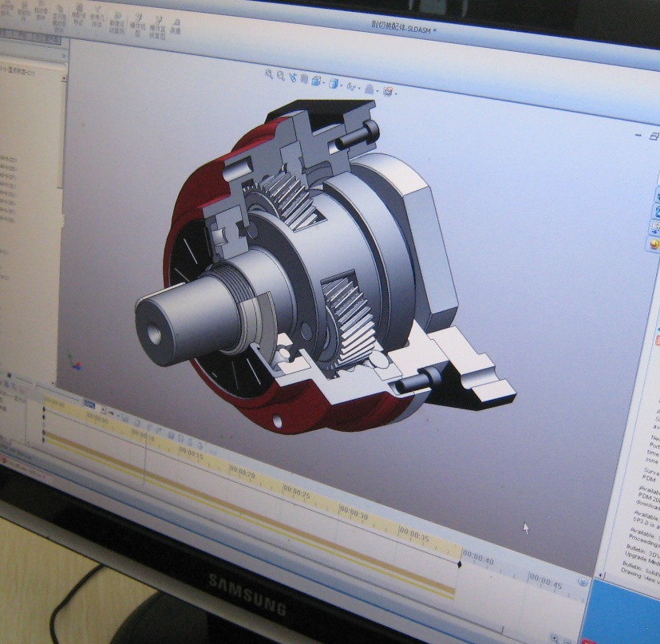Viewport: 660px width, 644px height.
Task: Click the Edit Appearance icon in view toolbar
Action: [x=370, y=89]
